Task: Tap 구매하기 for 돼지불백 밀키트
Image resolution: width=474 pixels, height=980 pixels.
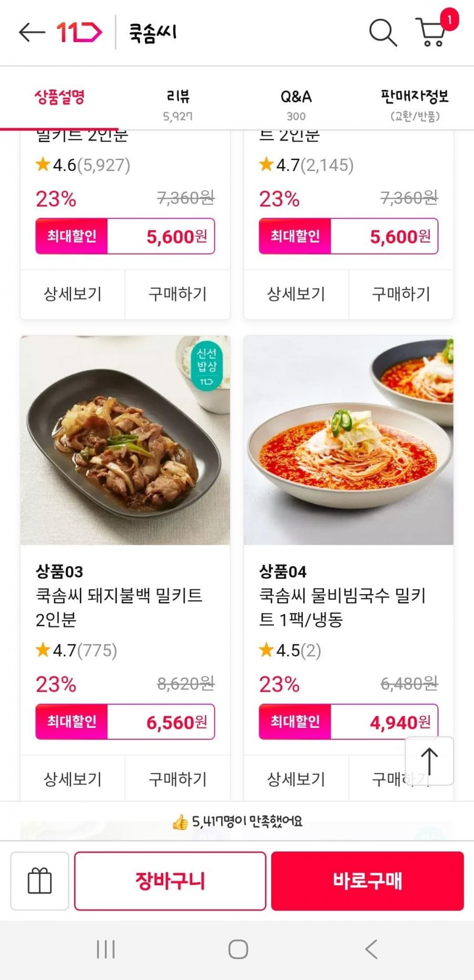Action: (x=177, y=779)
